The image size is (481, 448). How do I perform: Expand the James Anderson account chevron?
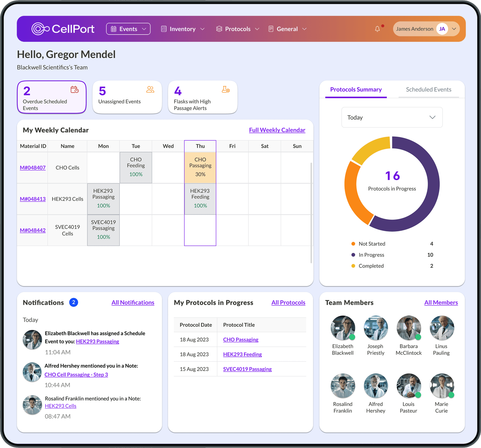coord(454,29)
